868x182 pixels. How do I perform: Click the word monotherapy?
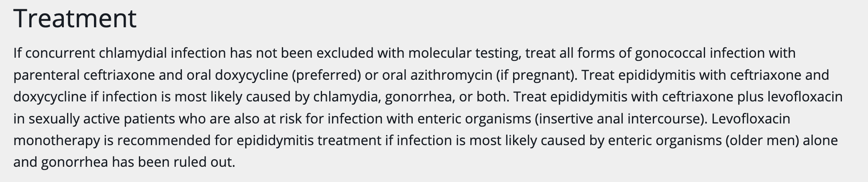pyautogui.click(x=57, y=141)
